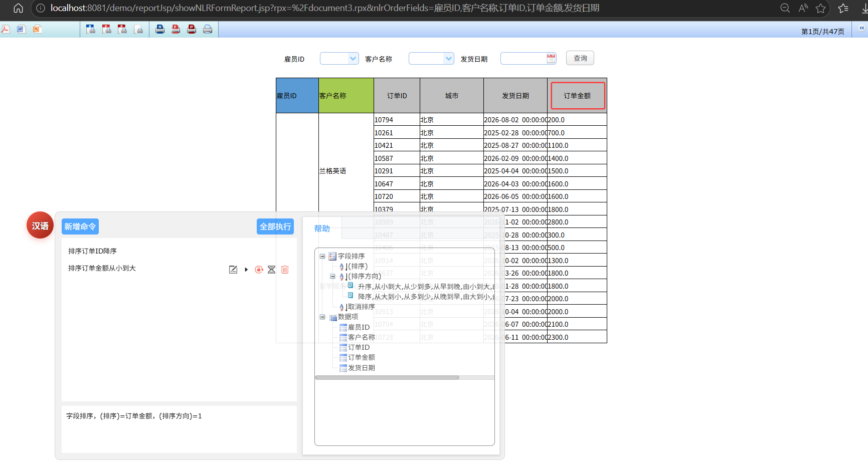Click the Word export icon
The height and width of the screenshot is (473, 868).
pyautogui.click(x=21, y=29)
